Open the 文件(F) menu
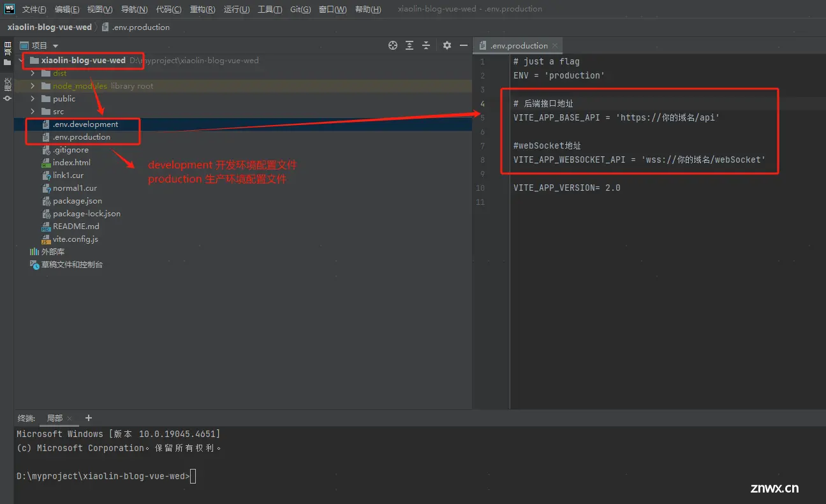826x504 pixels. 34,9
